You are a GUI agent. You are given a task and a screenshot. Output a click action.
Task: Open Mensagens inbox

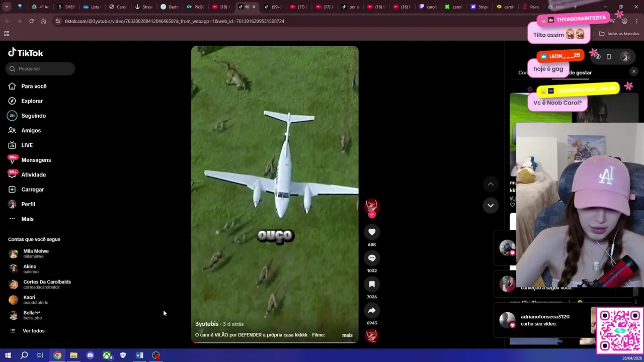pos(36,160)
